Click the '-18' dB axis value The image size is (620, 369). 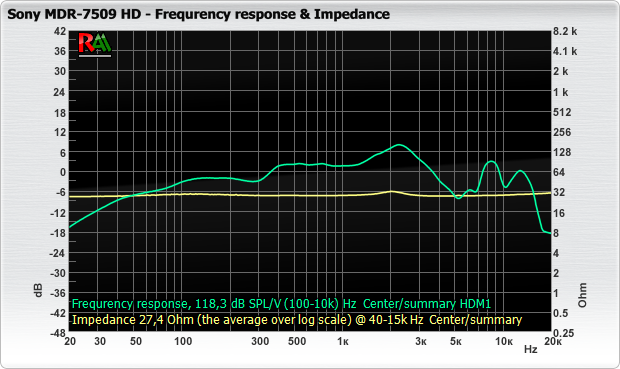click(x=58, y=233)
